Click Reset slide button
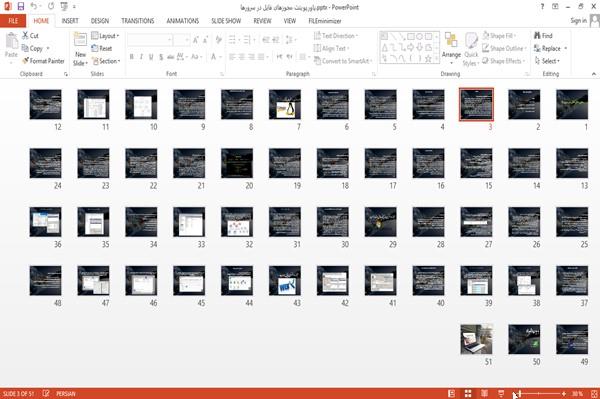Screen dimensions: 600x399 click(102, 49)
